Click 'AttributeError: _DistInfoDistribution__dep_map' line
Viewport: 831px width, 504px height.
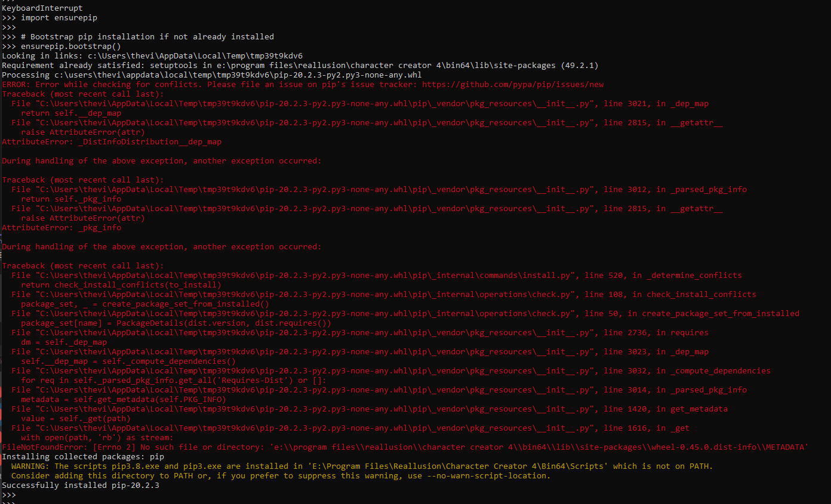(112, 142)
